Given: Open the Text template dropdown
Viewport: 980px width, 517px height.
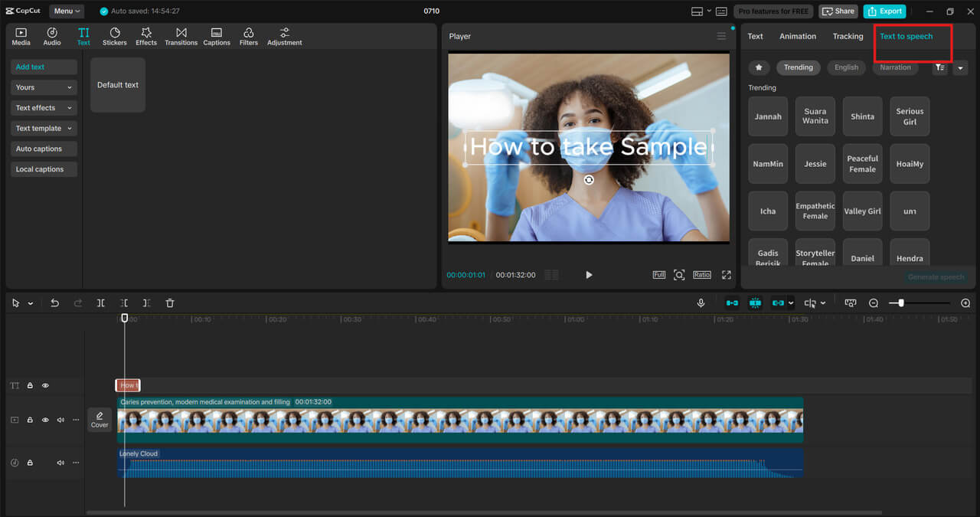Looking at the screenshot, I should (43, 128).
